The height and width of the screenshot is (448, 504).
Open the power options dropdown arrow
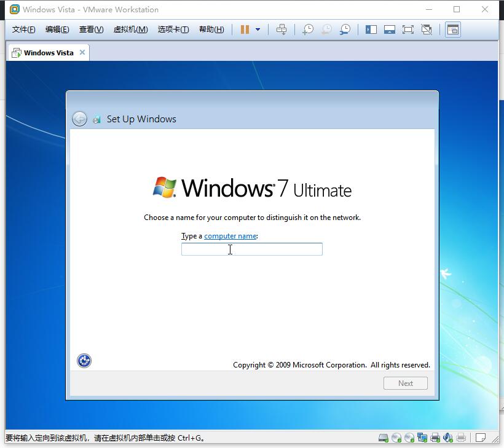[258, 29]
